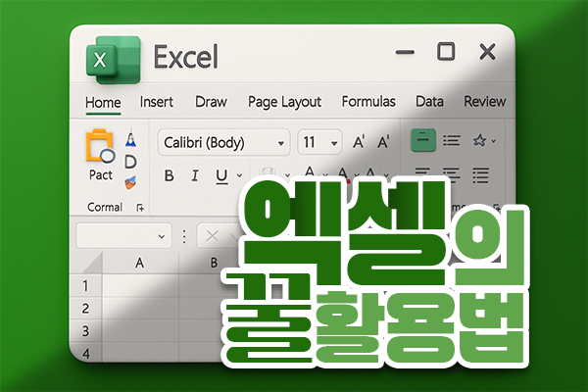Switch to the Insert tab
588x392 pixels.
coord(157,102)
